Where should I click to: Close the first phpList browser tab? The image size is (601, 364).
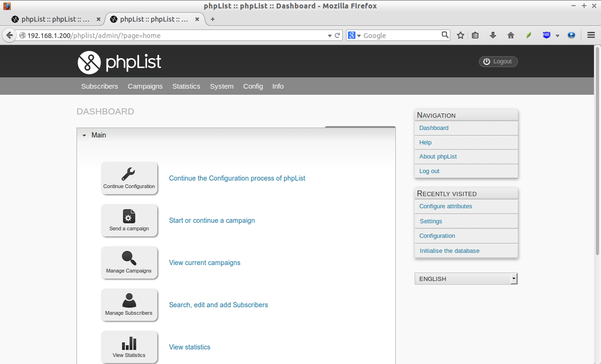point(99,19)
